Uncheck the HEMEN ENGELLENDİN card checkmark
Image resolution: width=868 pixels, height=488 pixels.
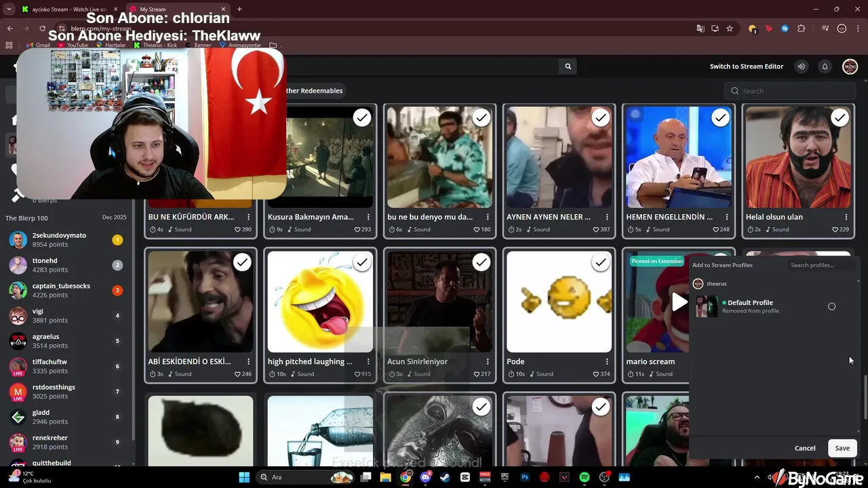(720, 118)
